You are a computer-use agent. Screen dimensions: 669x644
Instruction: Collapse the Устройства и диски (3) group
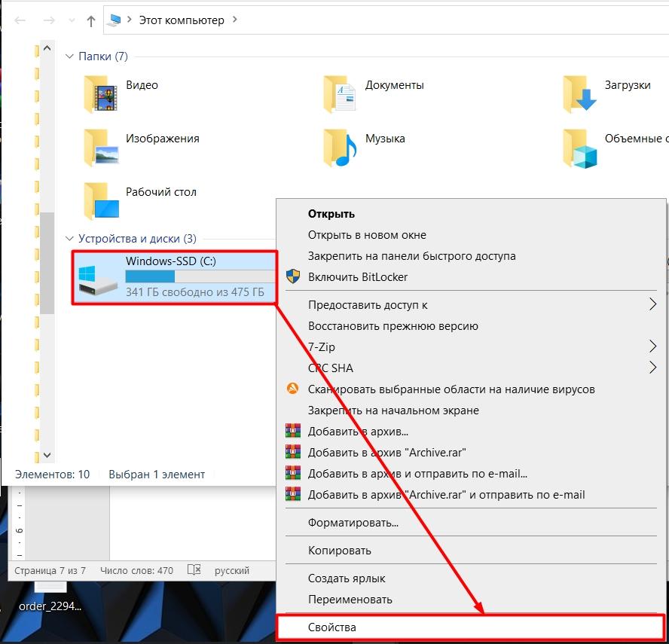[x=69, y=239]
